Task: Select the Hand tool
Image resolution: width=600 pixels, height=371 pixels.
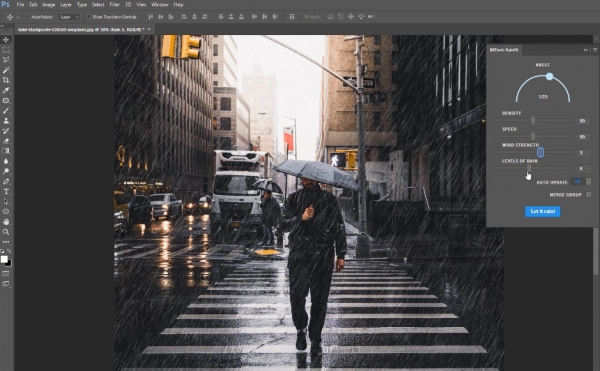Action: click(6, 222)
